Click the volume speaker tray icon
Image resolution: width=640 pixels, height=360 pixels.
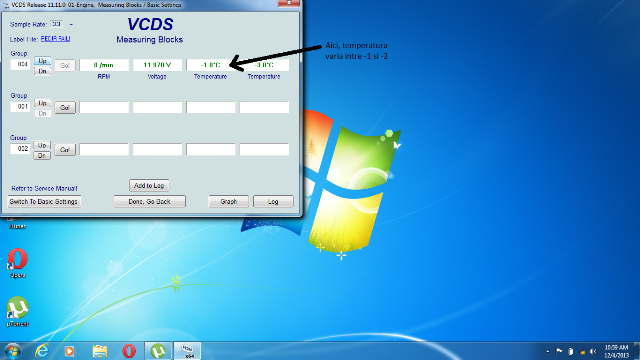coord(593,351)
